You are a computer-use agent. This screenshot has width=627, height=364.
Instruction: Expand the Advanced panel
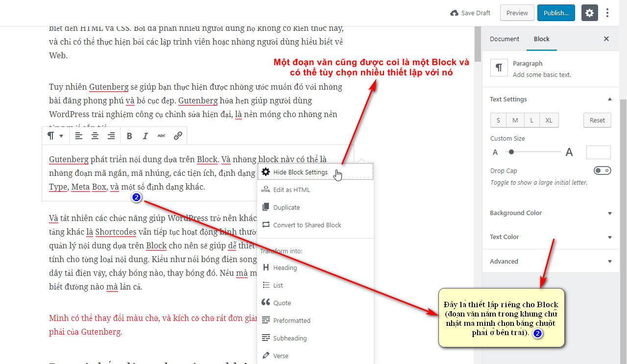click(551, 261)
